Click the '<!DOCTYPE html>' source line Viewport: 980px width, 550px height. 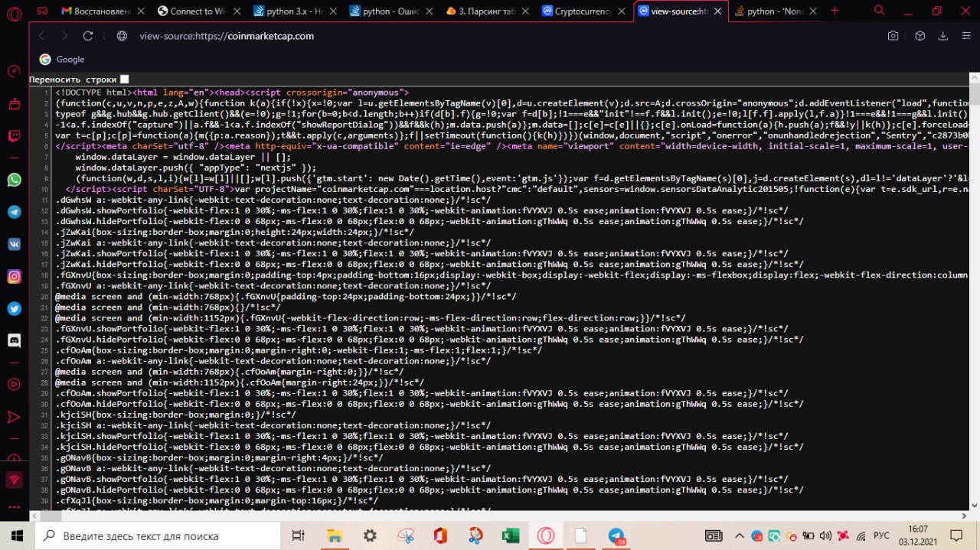pyautogui.click(x=232, y=93)
